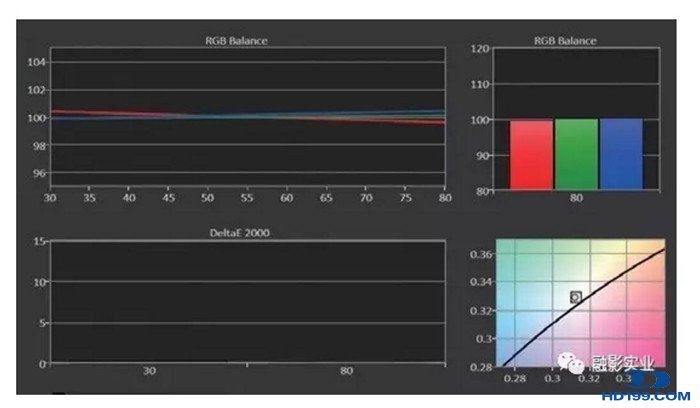Select the blue bar in RGB Balance
Viewport: 700px width, 408px height.
[x=620, y=154]
